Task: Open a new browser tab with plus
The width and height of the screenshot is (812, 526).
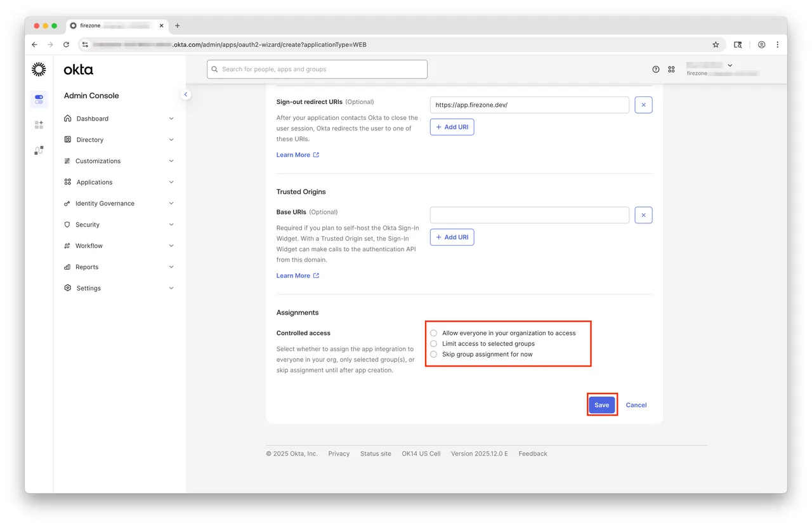Action: click(x=178, y=25)
